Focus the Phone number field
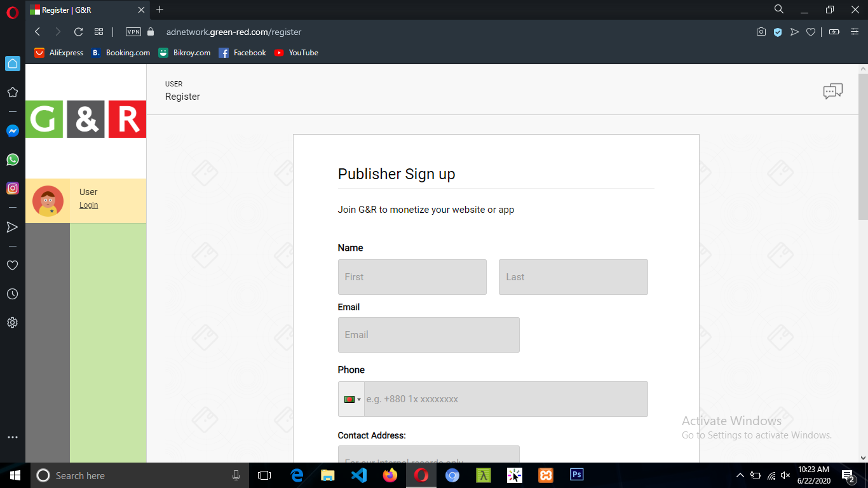Screen dimensions: 868x488 tap(506, 399)
